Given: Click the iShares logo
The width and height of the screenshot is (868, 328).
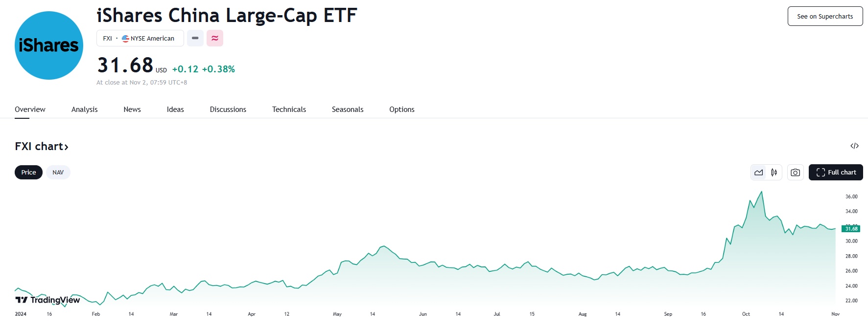Looking at the screenshot, I should tap(49, 45).
